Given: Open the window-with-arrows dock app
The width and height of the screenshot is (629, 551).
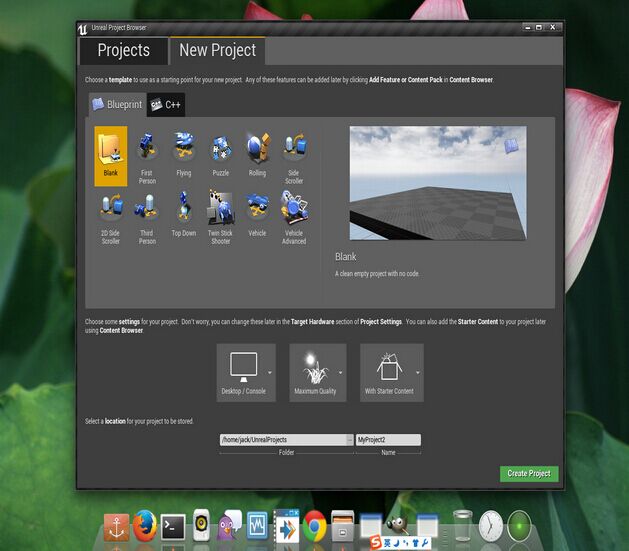Looking at the screenshot, I should pos(286,526).
